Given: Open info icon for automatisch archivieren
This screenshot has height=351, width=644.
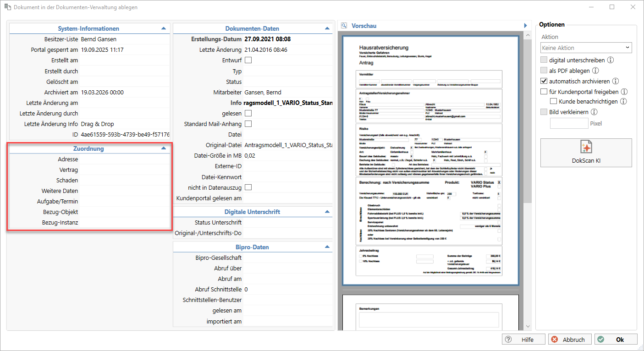Looking at the screenshot, I should pos(616,81).
